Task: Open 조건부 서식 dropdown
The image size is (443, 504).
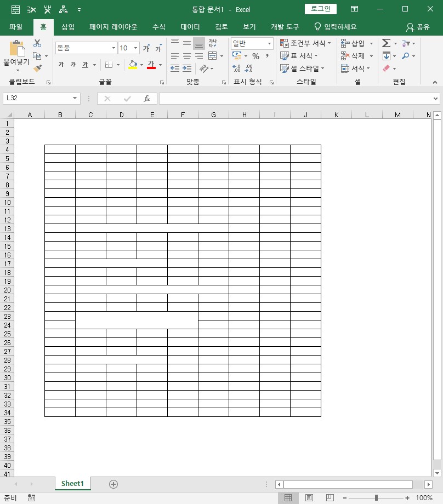Action: [305, 43]
